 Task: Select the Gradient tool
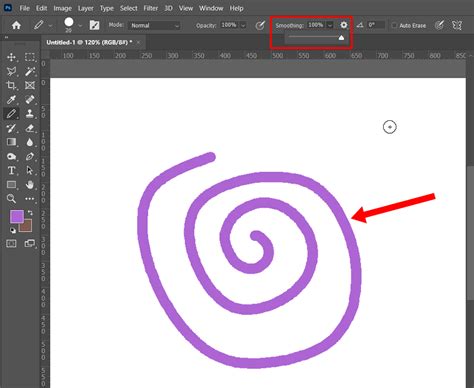[x=11, y=142]
